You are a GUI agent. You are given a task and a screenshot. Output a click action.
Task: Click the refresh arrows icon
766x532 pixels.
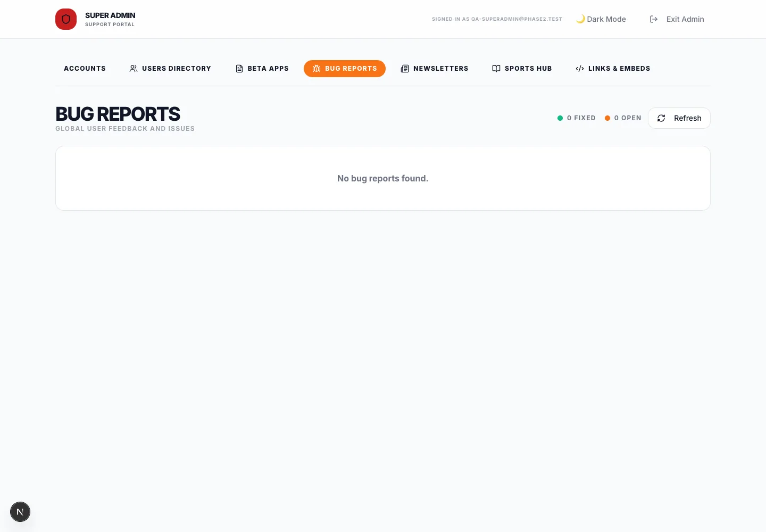tap(661, 118)
